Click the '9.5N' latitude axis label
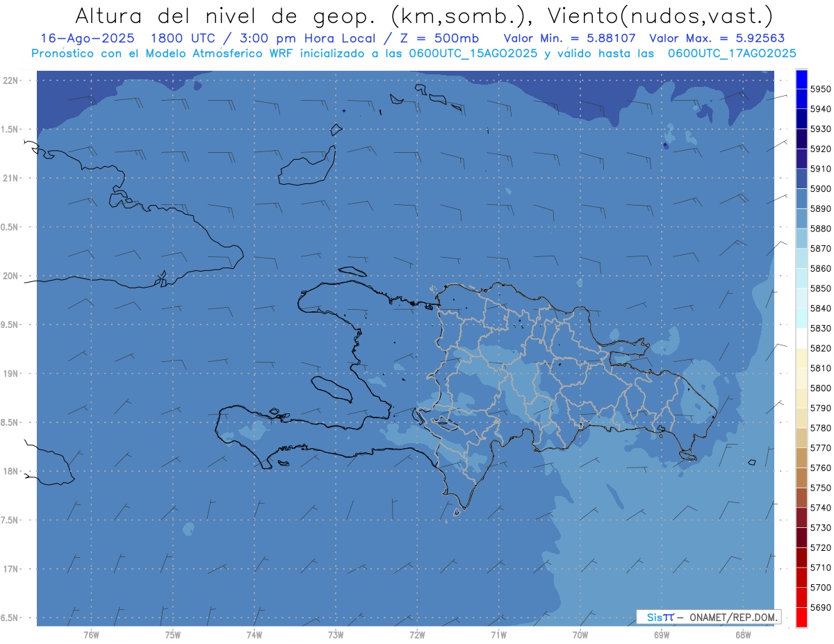834x644 pixels. coord(10,325)
